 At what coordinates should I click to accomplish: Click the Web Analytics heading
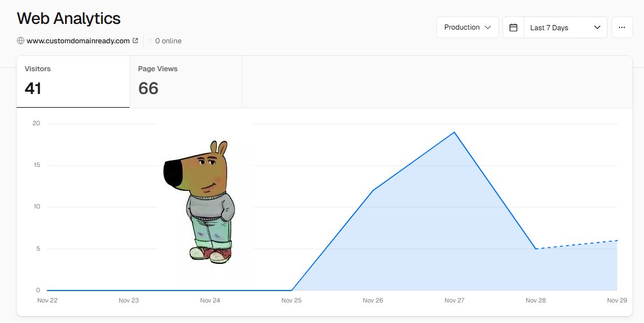pyautogui.click(x=68, y=18)
